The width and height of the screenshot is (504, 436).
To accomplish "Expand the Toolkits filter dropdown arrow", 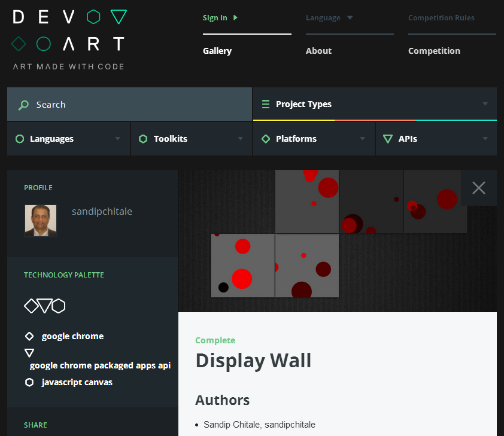I will 240,138.
